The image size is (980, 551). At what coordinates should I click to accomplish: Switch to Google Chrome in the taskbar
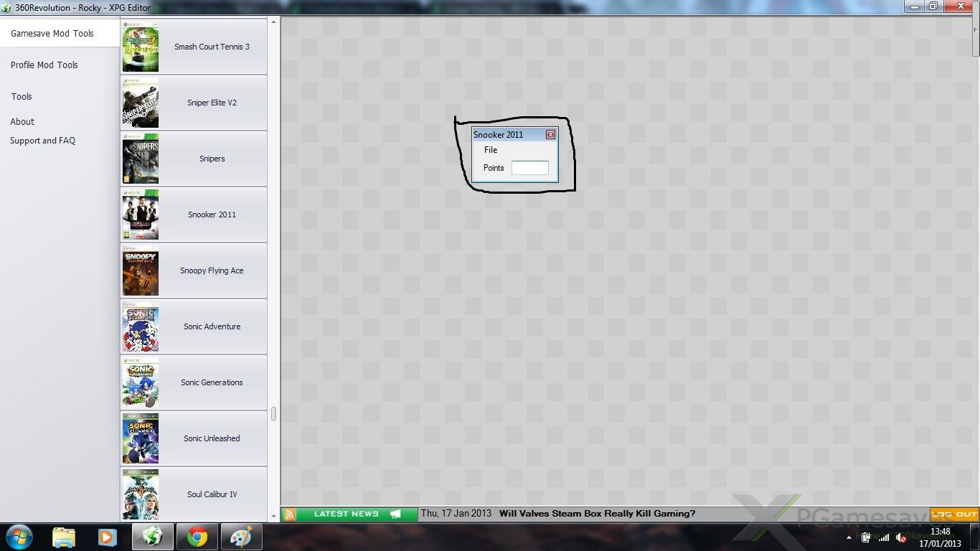pyautogui.click(x=197, y=537)
